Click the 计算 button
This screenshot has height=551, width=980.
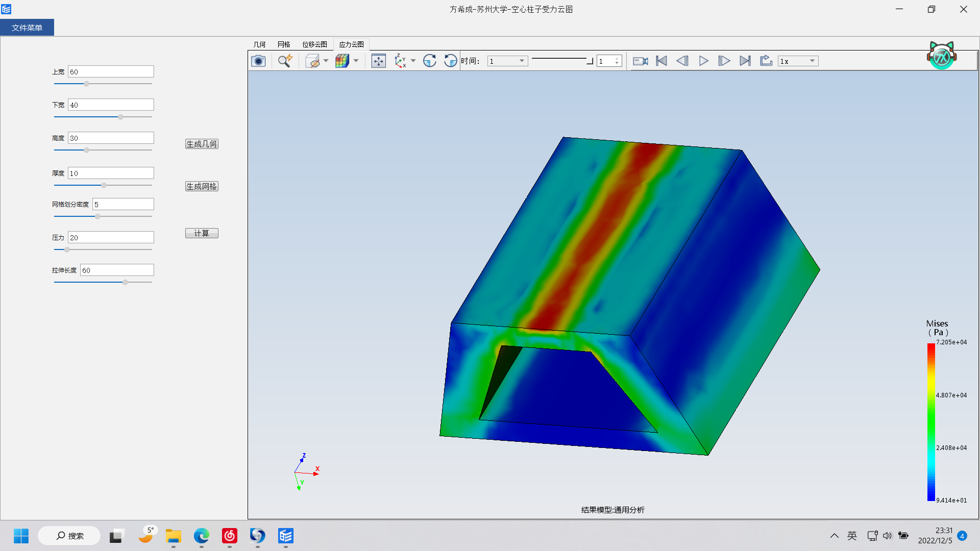(201, 233)
